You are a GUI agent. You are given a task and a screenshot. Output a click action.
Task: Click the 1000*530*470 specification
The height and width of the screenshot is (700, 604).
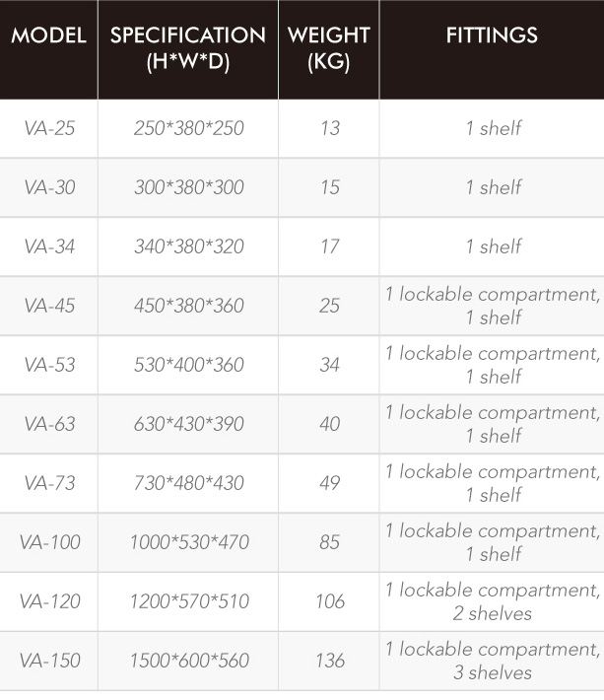click(x=189, y=542)
